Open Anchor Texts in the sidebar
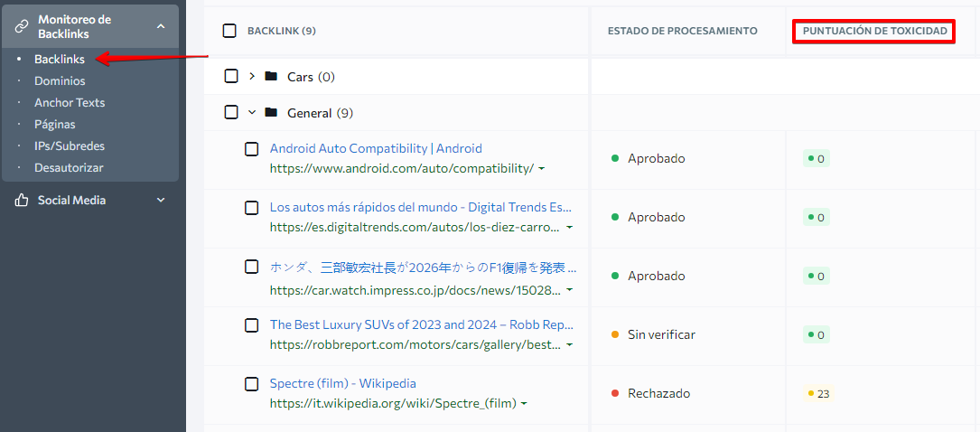This screenshot has height=432, width=980. (70, 102)
